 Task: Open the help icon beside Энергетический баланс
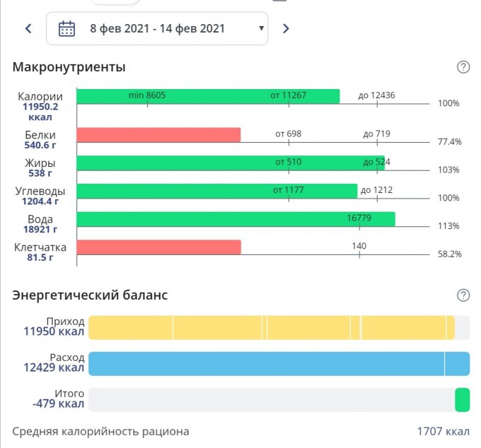pyautogui.click(x=463, y=295)
